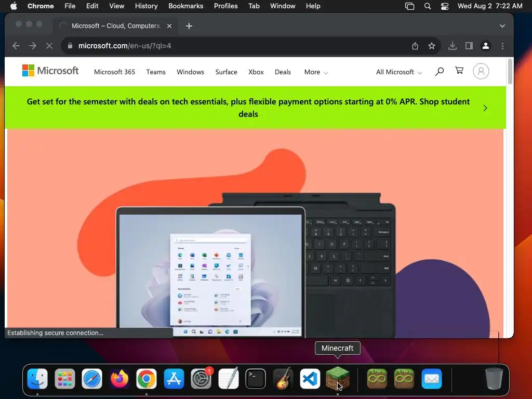This screenshot has width=532, height=399.
Task: Open macOS Control Center
Action: point(445,6)
